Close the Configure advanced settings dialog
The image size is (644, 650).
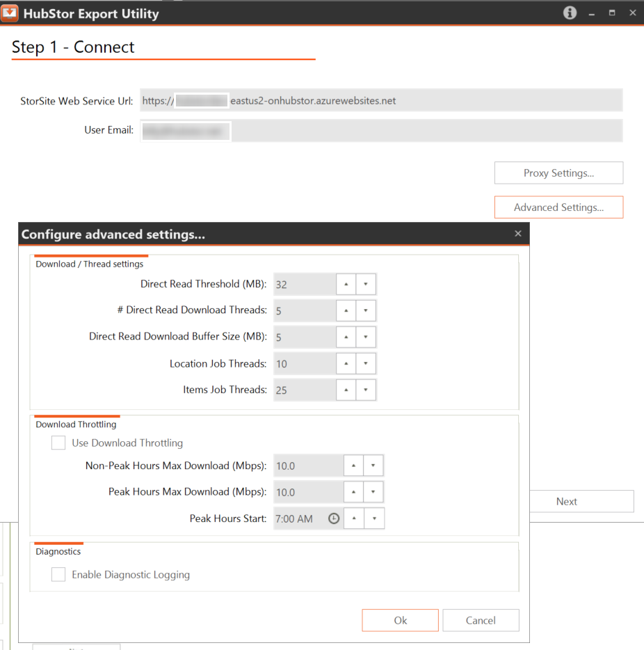(x=517, y=233)
